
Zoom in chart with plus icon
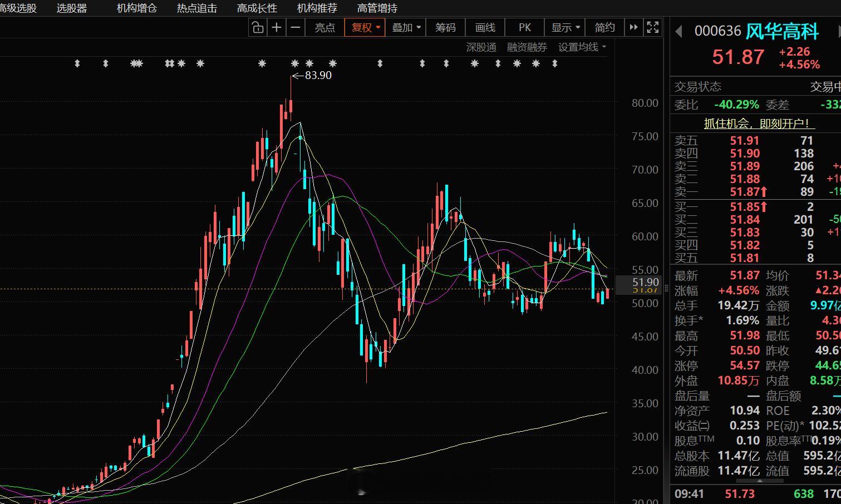point(276,27)
